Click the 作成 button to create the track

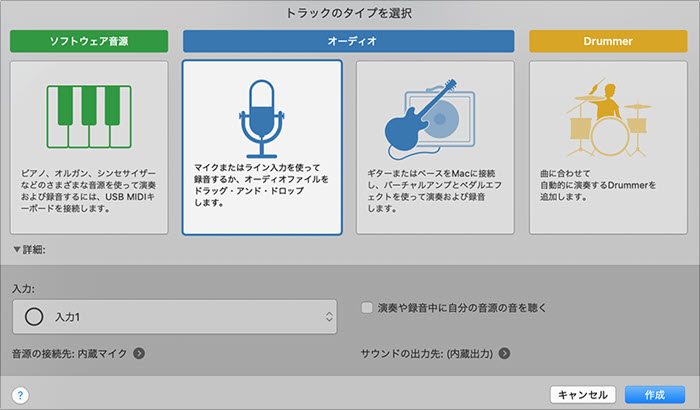click(x=655, y=394)
